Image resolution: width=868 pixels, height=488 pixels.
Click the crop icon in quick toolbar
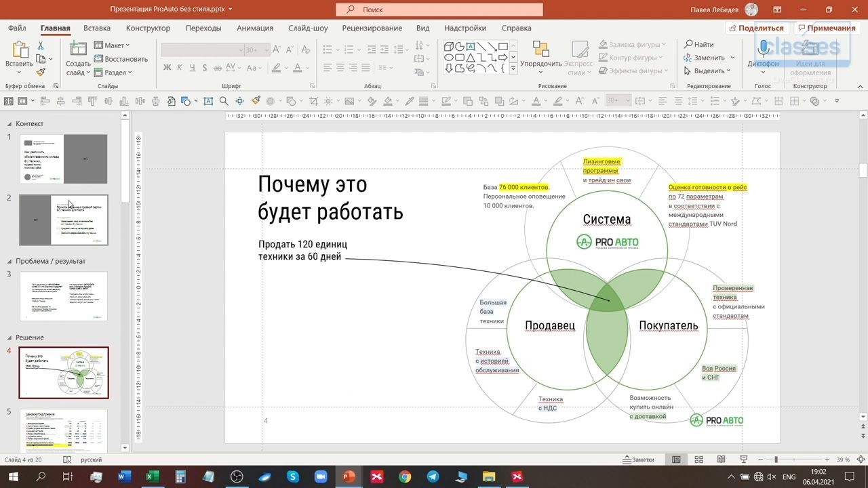point(313,101)
